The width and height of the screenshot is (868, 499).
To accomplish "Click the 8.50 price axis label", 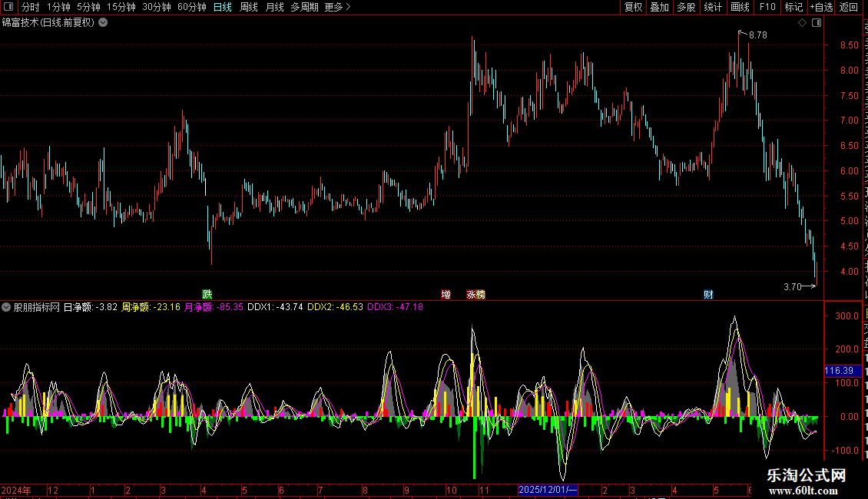I will pyautogui.click(x=849, y=45).
